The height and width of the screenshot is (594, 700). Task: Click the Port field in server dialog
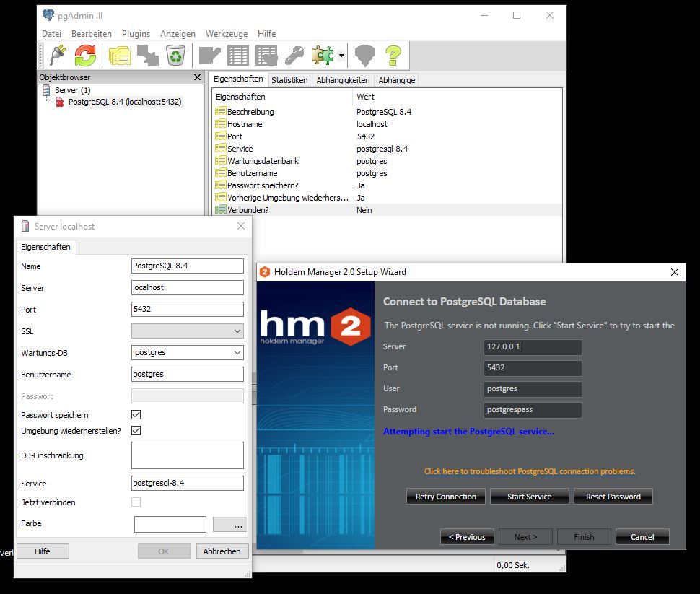click(188, 309)
